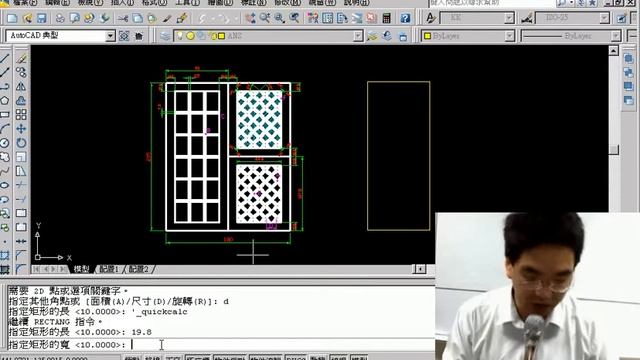Click the Save floppy disk icon
Viewport: 640px width, 360px height.
[42, 18]
